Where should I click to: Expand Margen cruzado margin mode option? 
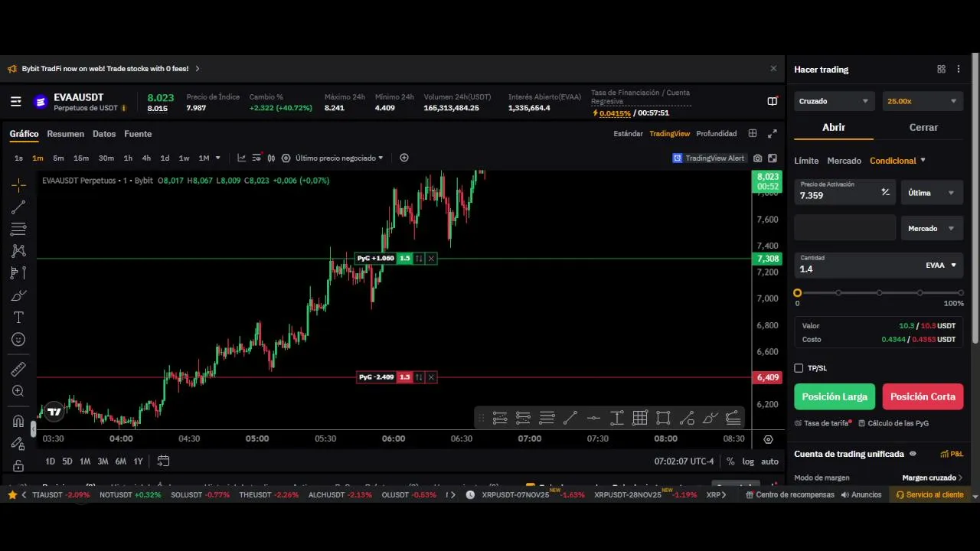933,478
